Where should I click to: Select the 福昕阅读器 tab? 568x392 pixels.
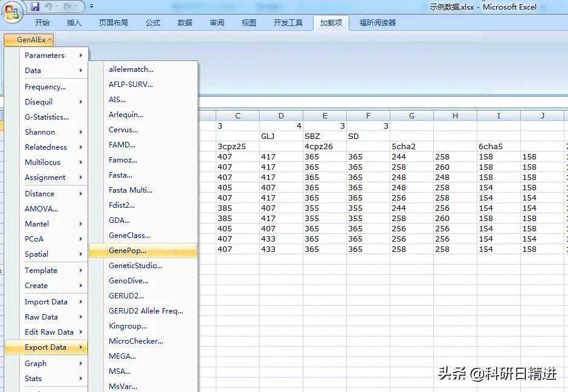point(378,23)
